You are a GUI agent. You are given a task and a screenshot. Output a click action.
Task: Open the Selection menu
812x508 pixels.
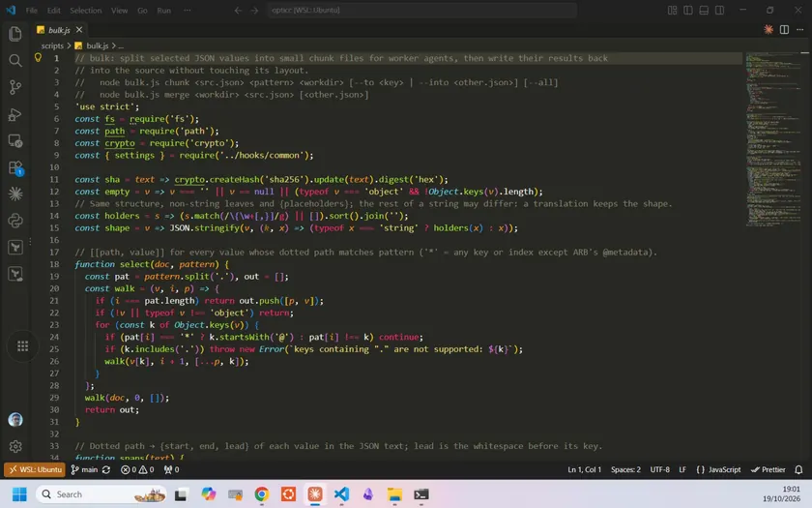click(x=85, y=10)
